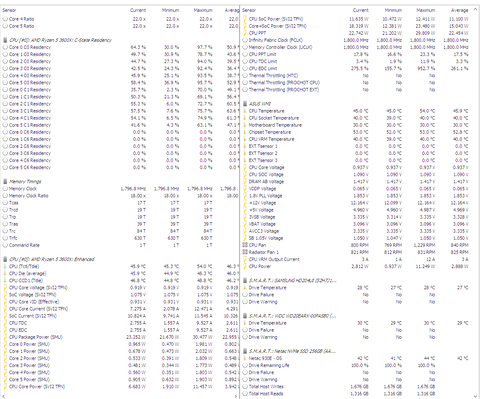The image size is (480, 399).
Task: Click the lightning icon beside CPU SoC Power (SVI2 TFN)
Action: point(245,19)
